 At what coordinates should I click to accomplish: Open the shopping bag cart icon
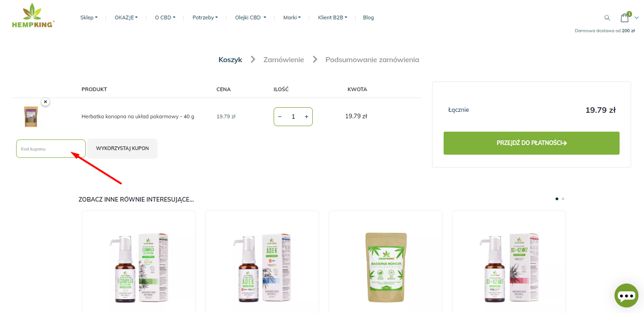[625, 18]
